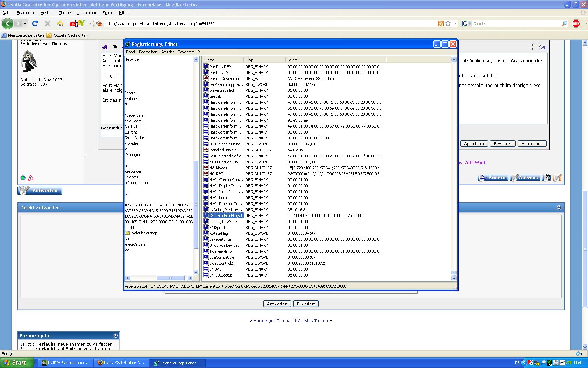This screenshot has height=368, width=588.
Task: Click the Typ column header
Action: coord(265,60)
